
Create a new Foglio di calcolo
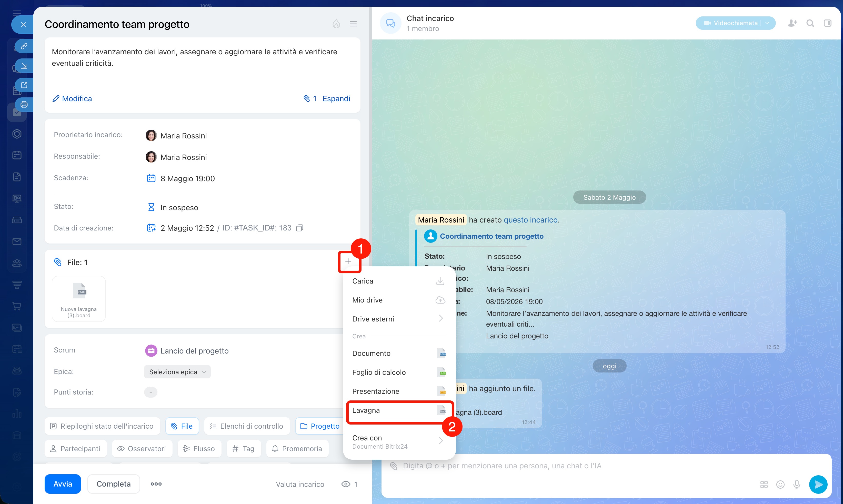coord(399,372)
